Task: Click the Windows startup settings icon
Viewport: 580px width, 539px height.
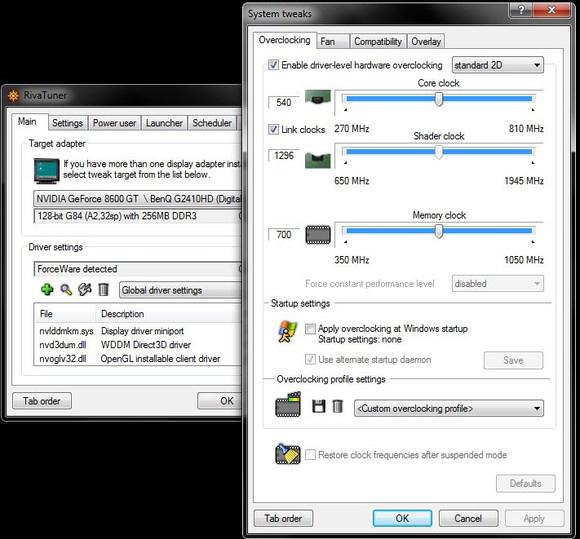Action: pos(287,332)
